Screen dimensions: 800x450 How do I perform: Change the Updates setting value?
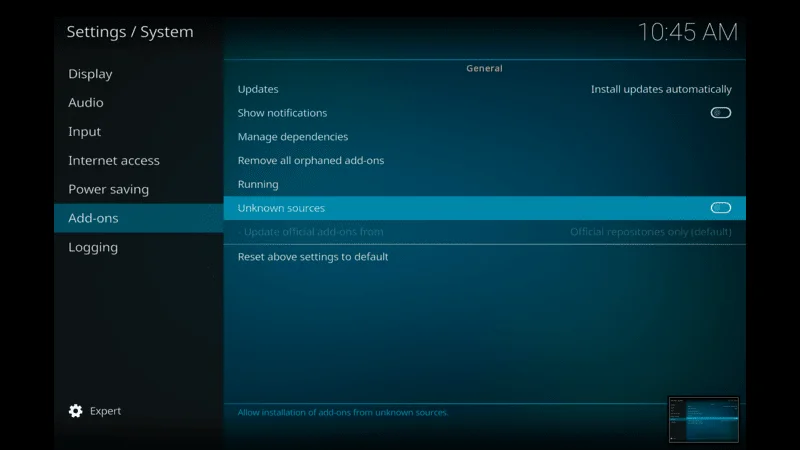(661, 89)
